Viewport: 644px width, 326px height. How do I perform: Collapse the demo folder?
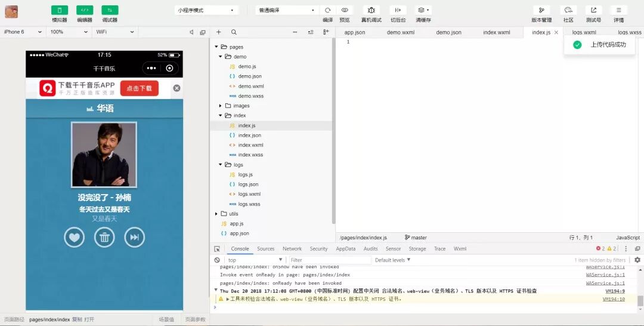221,57
